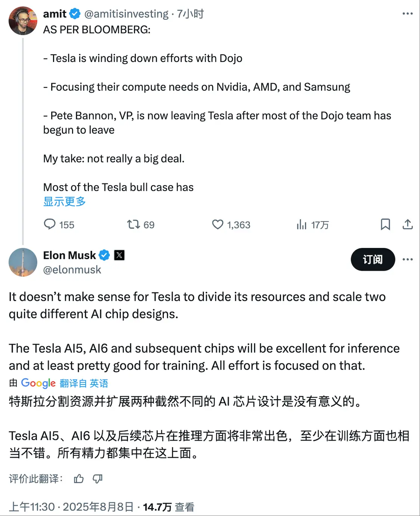Rate the translation with thumbs up
The height and width of the screenshot is (516, 420).
79,478
